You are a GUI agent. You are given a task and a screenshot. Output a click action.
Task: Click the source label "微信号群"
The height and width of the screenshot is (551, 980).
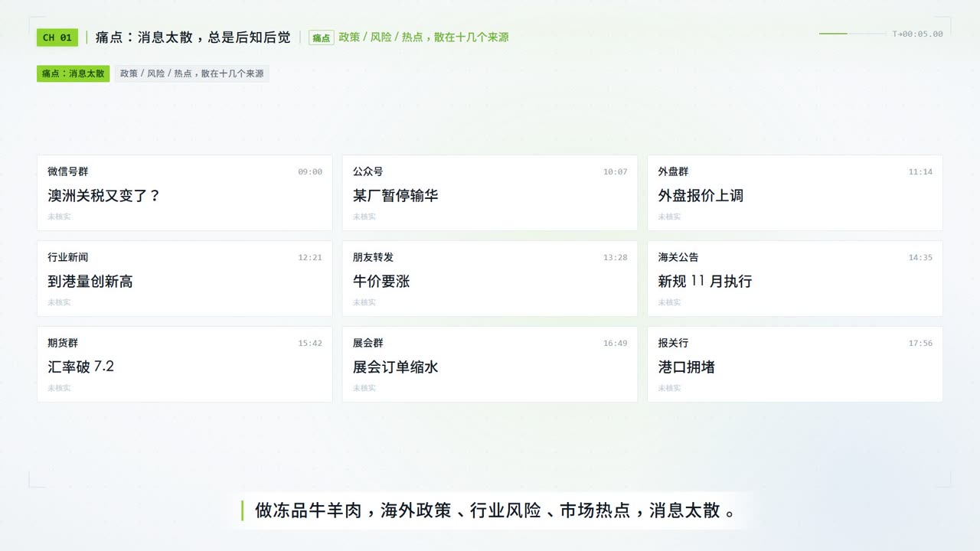click(x=68, y=171)
